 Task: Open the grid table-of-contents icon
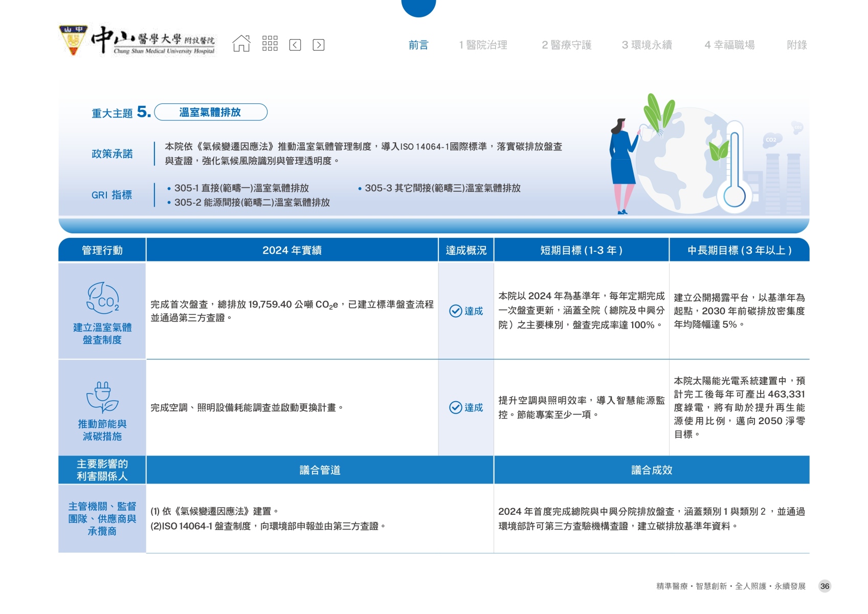pos(270,44)
